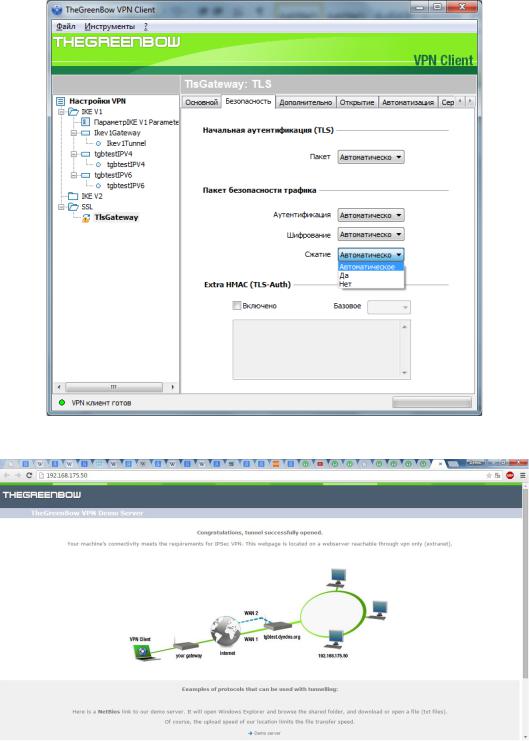529x741 pixels.
Task: Select the Безопасность tab
Action: 248,101
